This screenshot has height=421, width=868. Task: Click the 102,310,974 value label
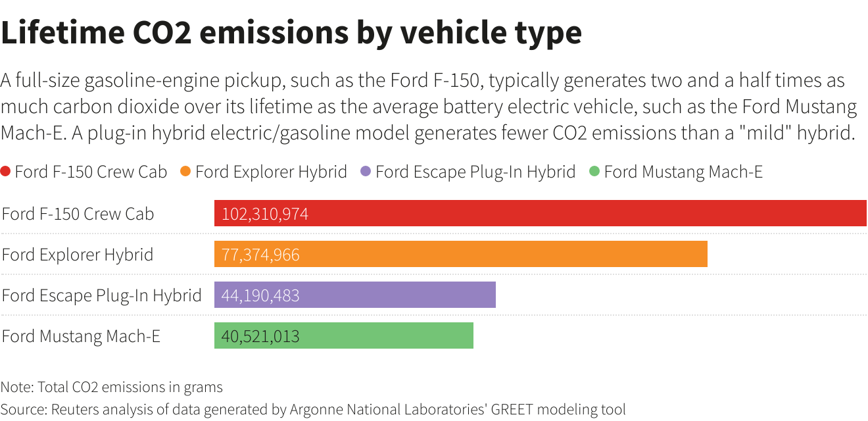pos(265,214)
